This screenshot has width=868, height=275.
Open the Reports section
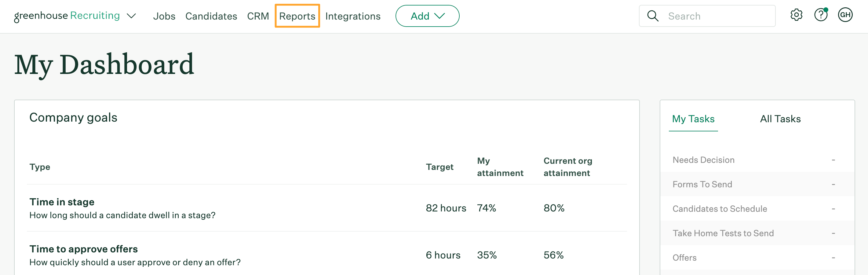coord(296,16)
